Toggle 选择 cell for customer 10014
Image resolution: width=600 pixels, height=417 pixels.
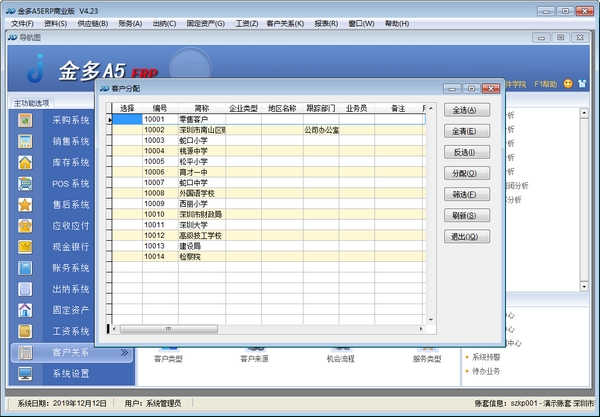[x=127, y=256]
